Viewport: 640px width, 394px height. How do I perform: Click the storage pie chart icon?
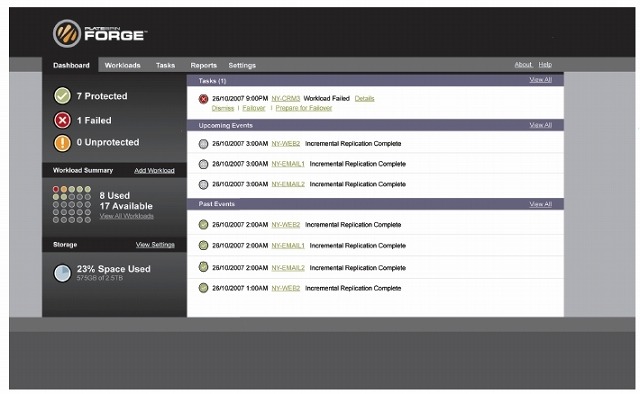pos(62,273)
